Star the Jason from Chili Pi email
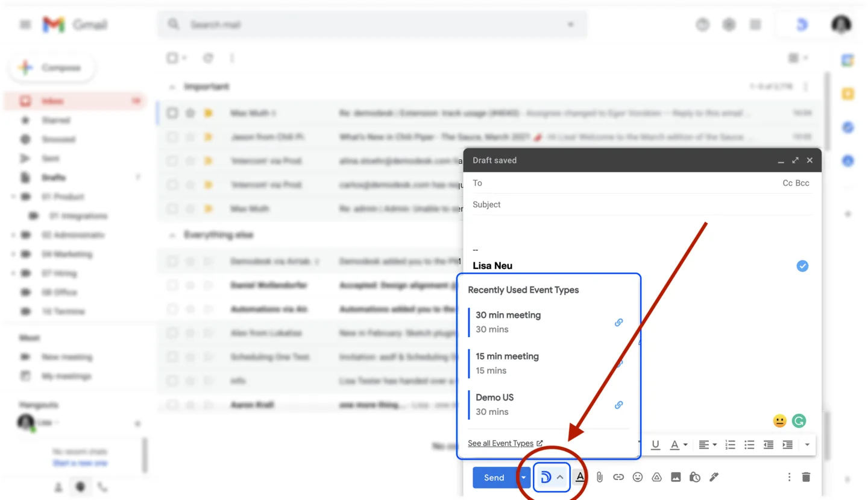This screenshot has width=868, height=500. [x=190, y=137]
